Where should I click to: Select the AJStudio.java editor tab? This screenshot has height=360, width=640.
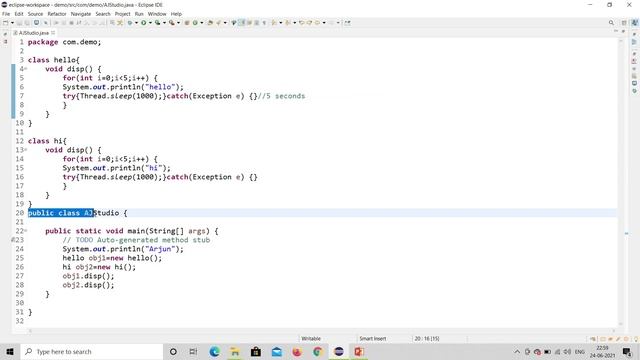tap(33, 33)
